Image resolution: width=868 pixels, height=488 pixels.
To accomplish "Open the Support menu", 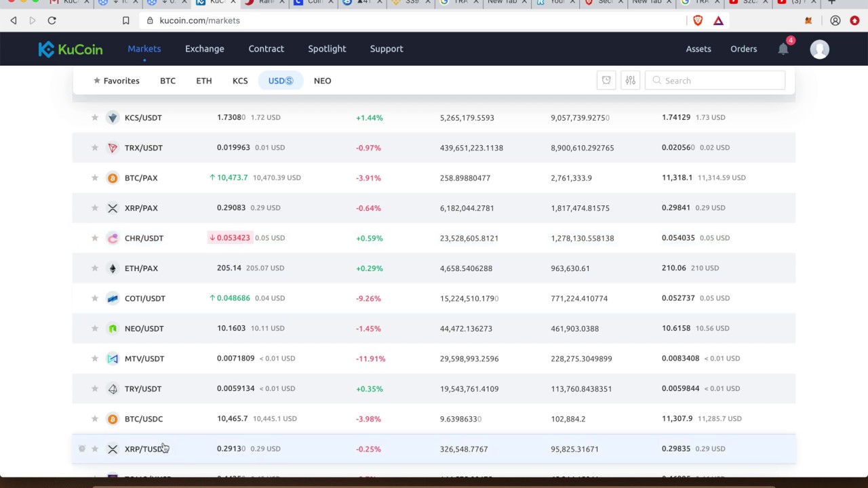I will (x=387, y=49).
